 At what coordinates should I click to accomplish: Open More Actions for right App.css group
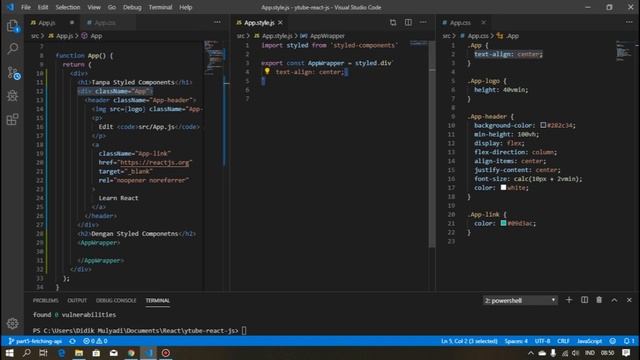tap(629, 22)
